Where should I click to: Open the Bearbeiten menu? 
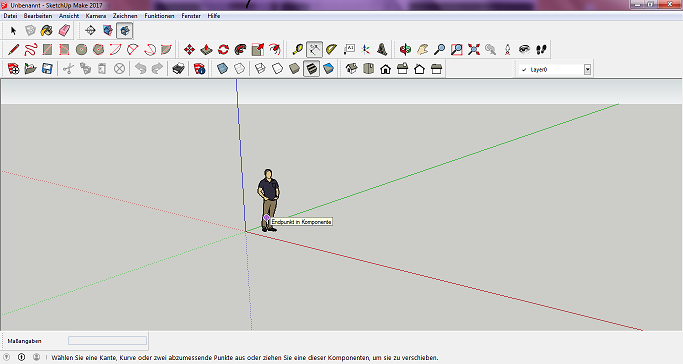click(38, 16)
